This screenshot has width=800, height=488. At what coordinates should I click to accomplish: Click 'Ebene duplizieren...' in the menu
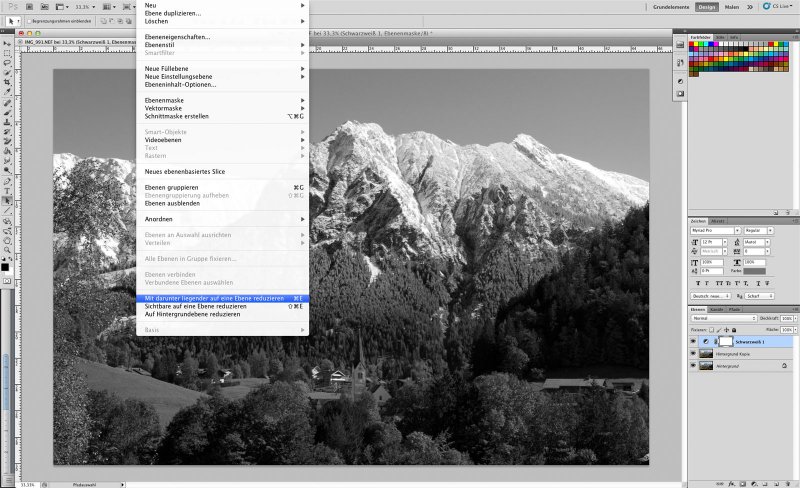(173, 13)
